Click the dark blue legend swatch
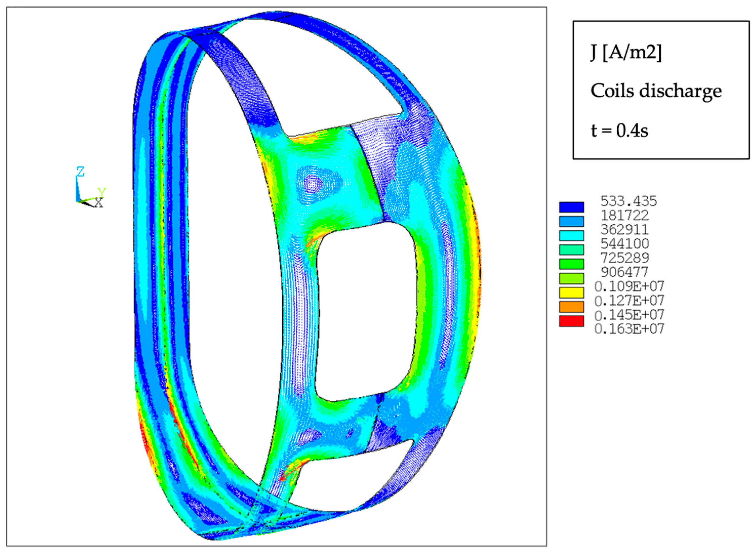The height and width of the screenshot is (552, 756). [571, 207]
